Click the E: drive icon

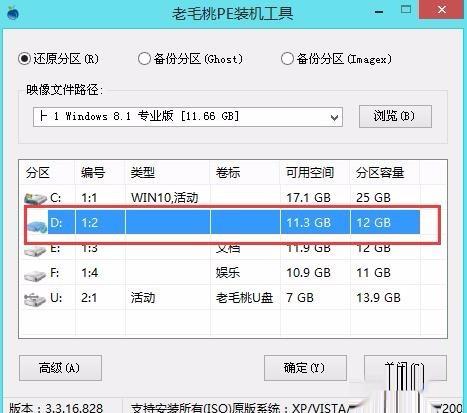[x=35, y=250]
